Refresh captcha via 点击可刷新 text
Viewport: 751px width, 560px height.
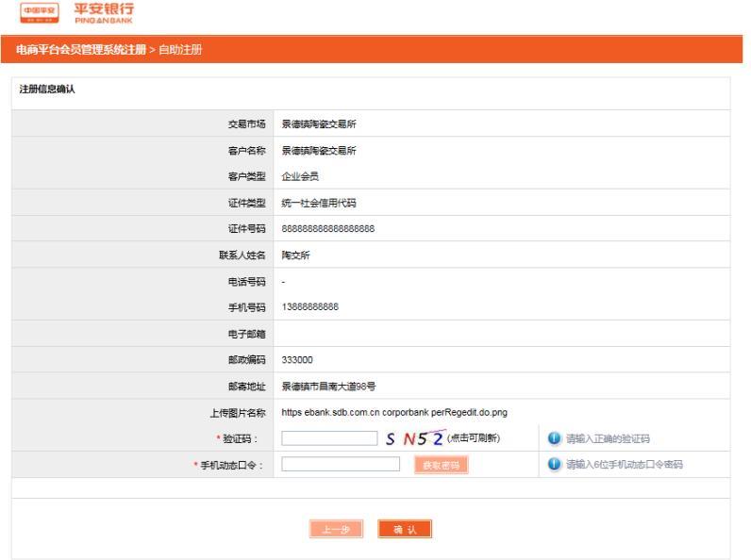point(474,438)
